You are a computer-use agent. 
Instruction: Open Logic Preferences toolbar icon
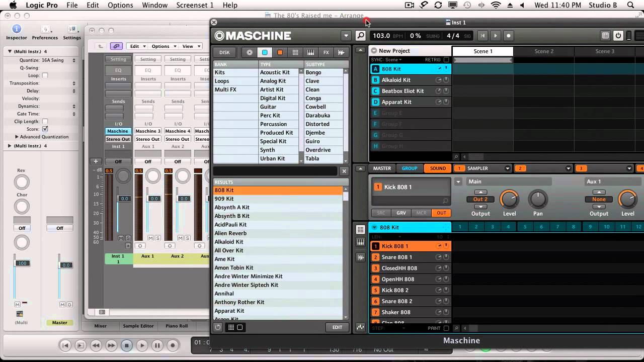click(x=45, y=32)
